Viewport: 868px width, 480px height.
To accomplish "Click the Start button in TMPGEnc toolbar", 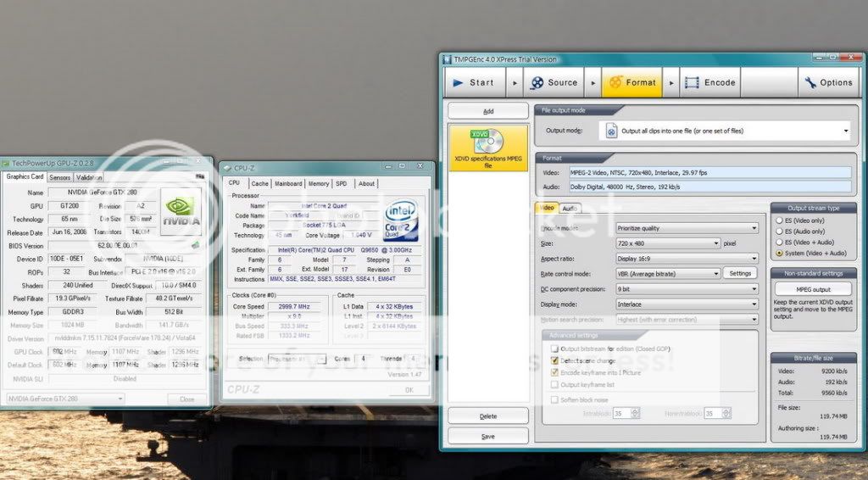I will [475, 82].
